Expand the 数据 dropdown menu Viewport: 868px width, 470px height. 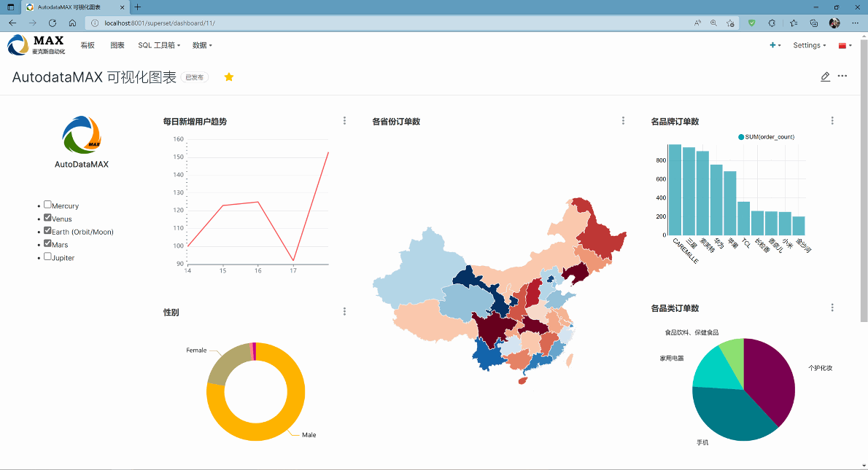pos(202,45)
